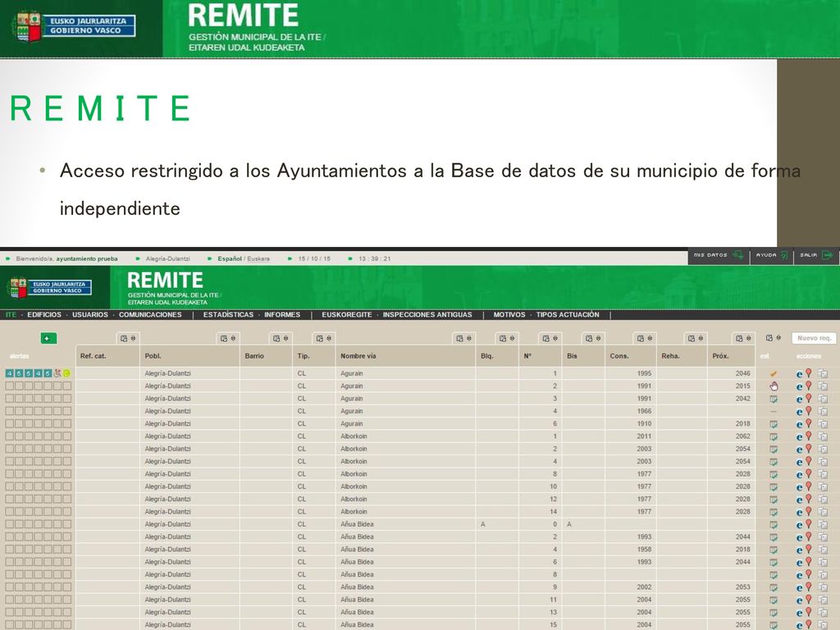The height and width of the screenshot is (630, 840).
Task: Sort by Reha. column arrows
Action: pos(701,339)
